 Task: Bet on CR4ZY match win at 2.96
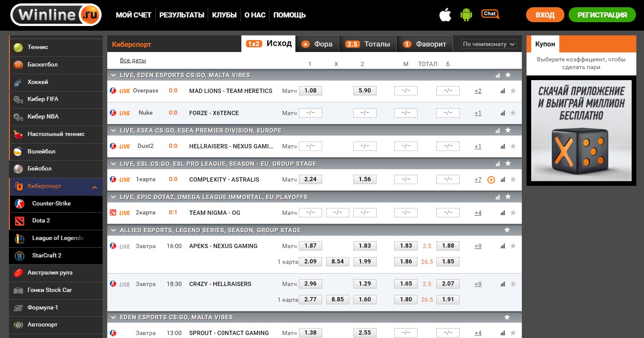[310, 284]
